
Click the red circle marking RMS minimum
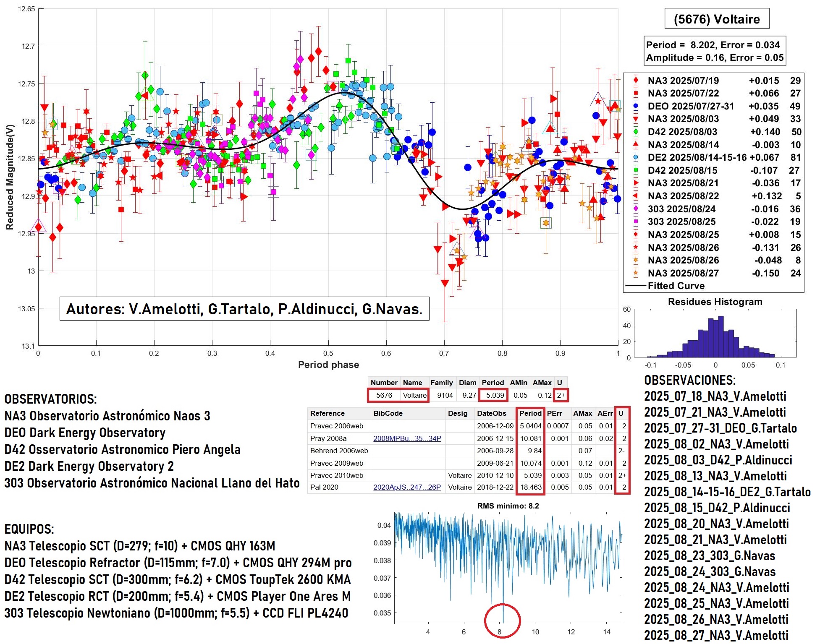[x=502, y=621]
